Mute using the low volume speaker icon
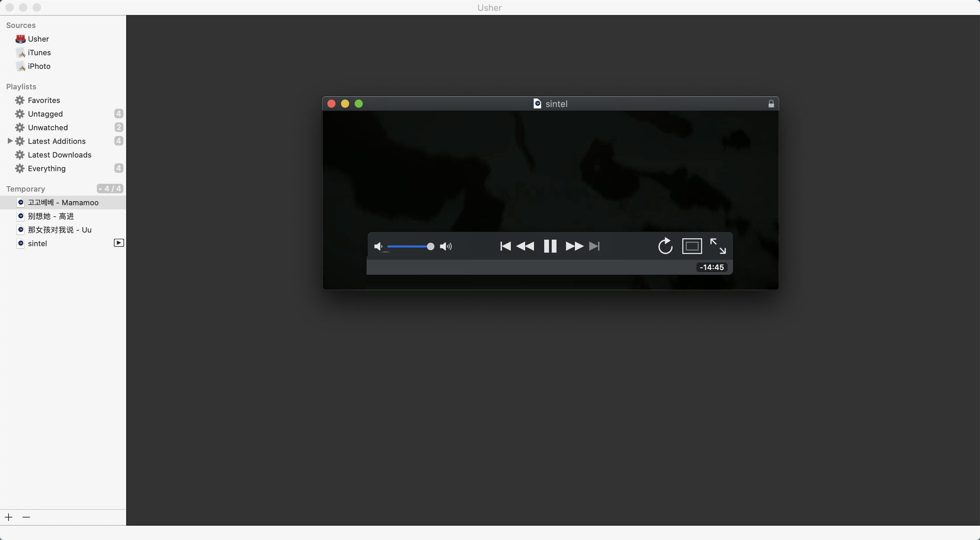Screen dimensions: 980x540 [378, 246]
